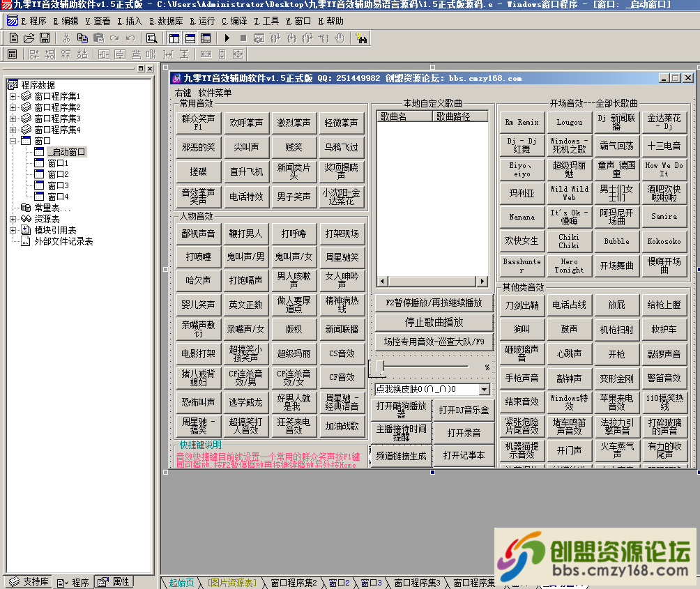The image size is (700, 589).
Task: Click the Rm Remix song button
Action: point(522,123)
